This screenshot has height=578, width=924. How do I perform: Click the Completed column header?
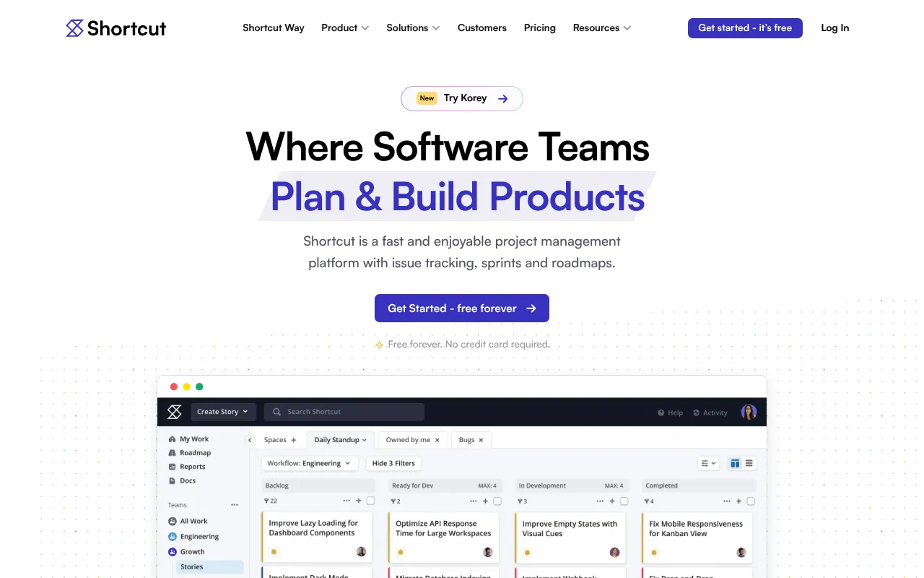coord(699,486)
